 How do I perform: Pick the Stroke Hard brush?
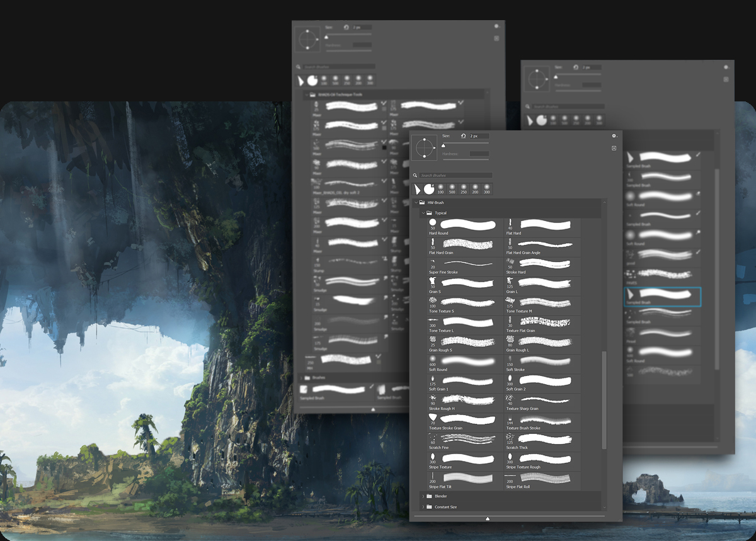point(542,266)
